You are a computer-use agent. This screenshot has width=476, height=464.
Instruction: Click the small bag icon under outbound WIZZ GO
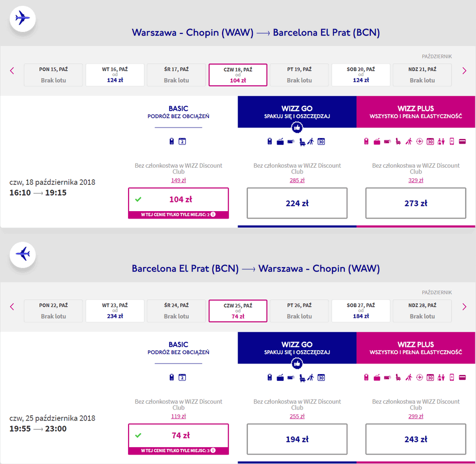270,141
